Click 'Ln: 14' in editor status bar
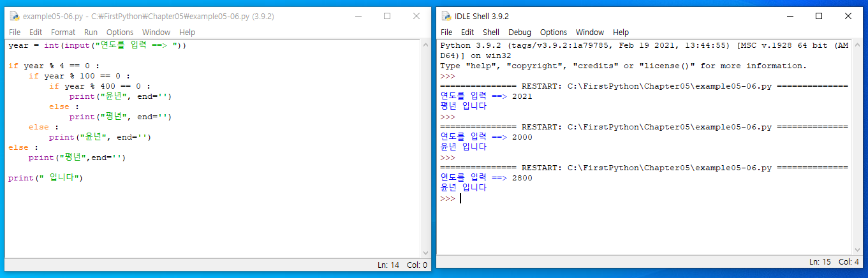This screenshot has width=868, height=278. tap(388, 265)
